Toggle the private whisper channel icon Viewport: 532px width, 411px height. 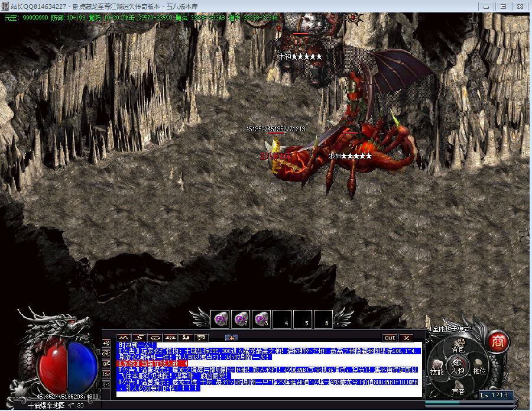click(x=106, y=364)
